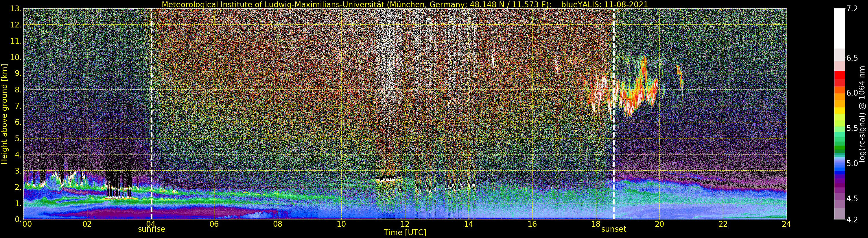Click the 0. height axis tick label
This screenshot has height=238, width=868.
[x=18, y=219]
